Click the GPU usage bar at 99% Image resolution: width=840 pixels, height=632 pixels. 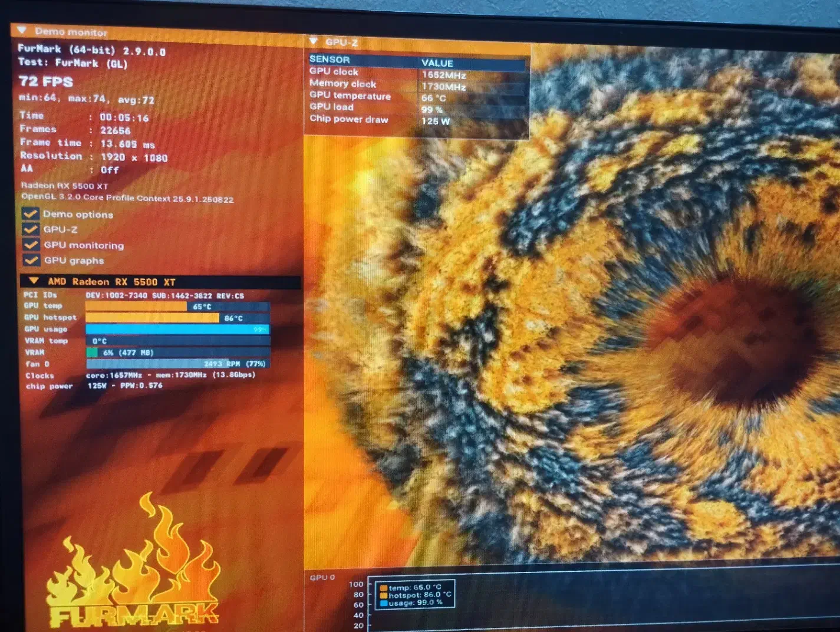pyautogui.click(x=177, y=329)
